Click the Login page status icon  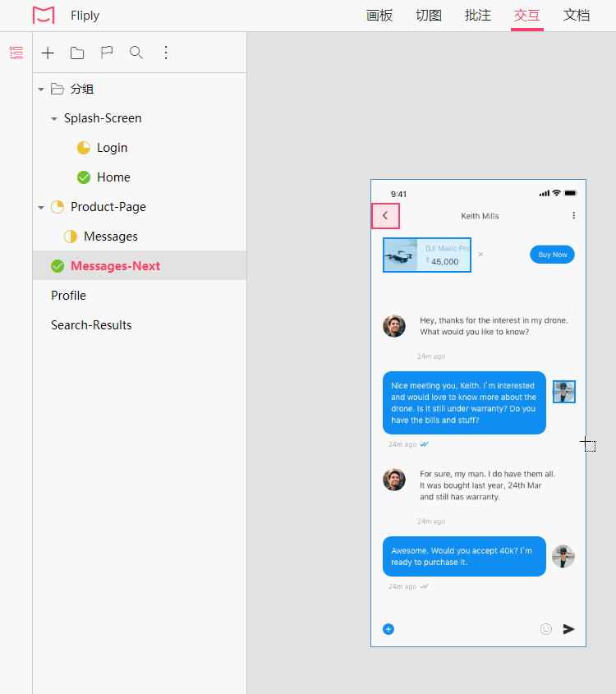coord(84,148)
